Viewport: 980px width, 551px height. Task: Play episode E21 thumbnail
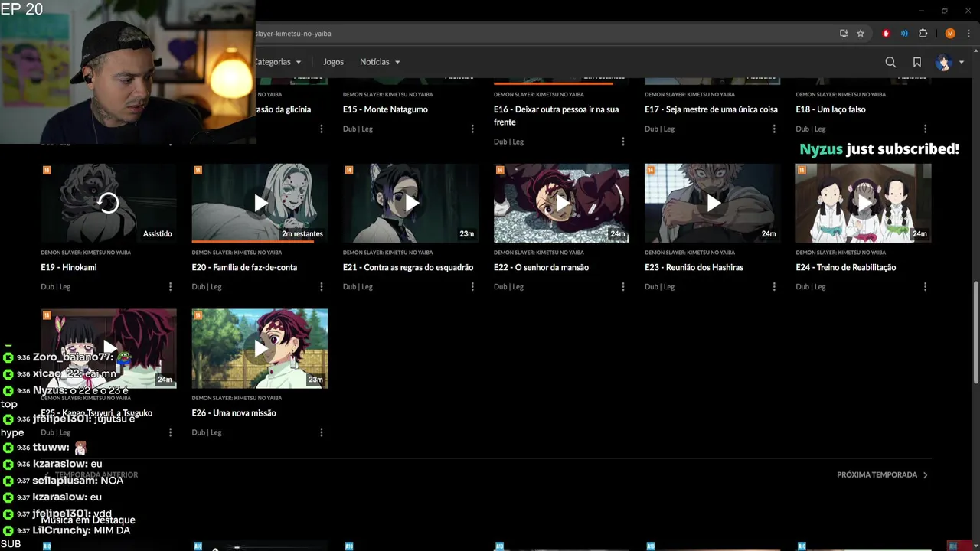pyautogui.click(x=410, y=203)
